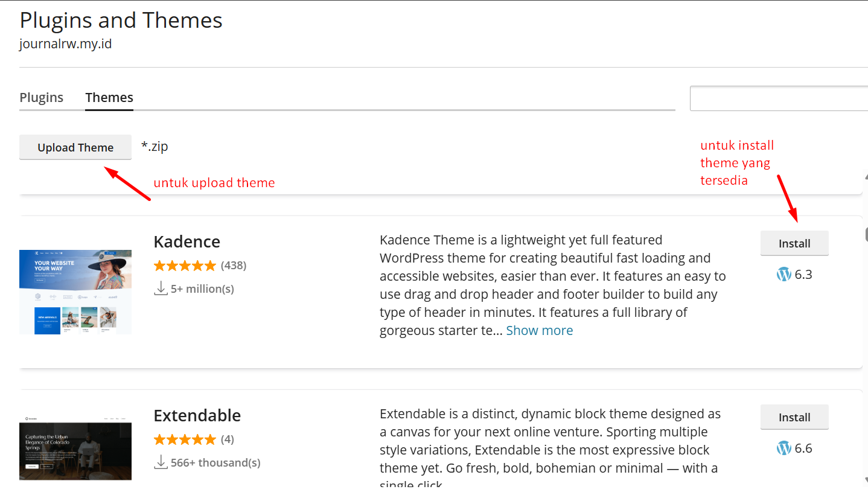Screen dimensions: 868x501
Task: Click the scroll up arrow of theme list
Action: pyautogui.click(x=864, y=177)
